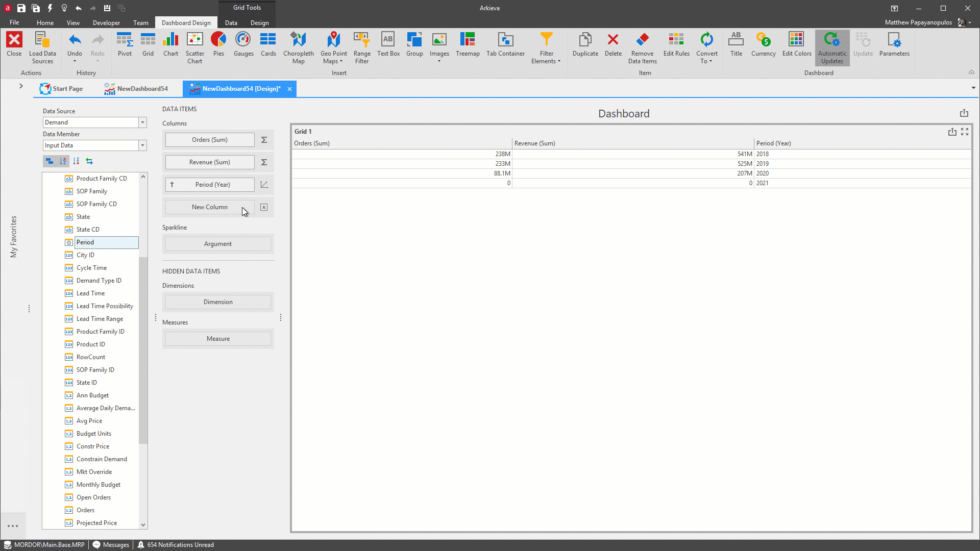Open Messages in status bar

tap(111, 545)
